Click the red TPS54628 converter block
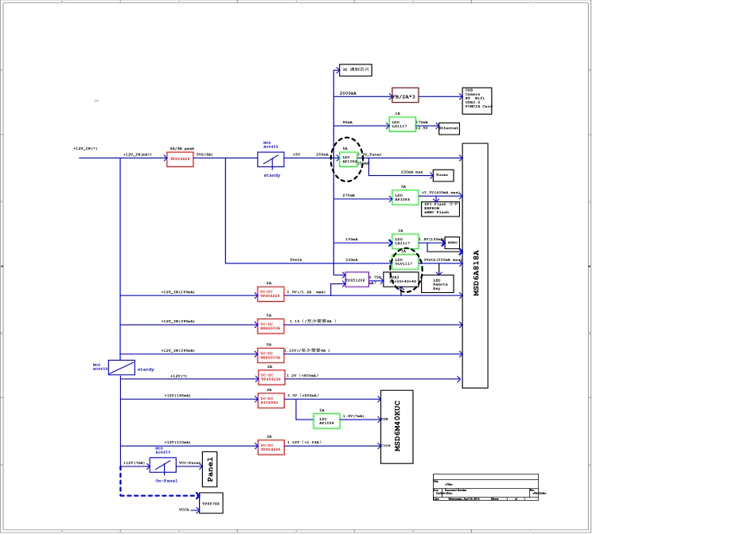Screen dimensions: 756x535 180,159
